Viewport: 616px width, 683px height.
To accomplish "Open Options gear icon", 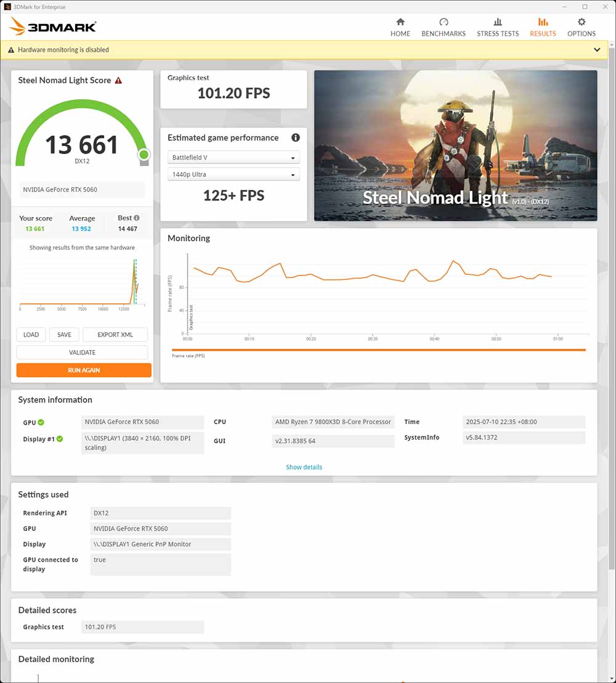I will click(582, 22).
